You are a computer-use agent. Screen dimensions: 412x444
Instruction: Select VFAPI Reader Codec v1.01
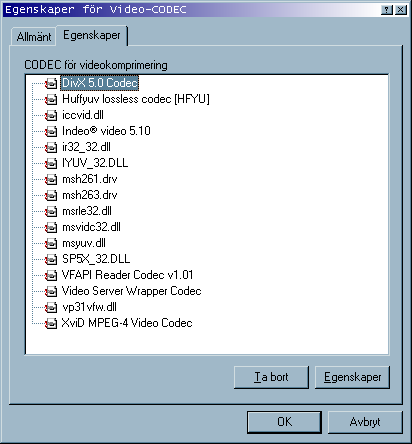point(127,275)
